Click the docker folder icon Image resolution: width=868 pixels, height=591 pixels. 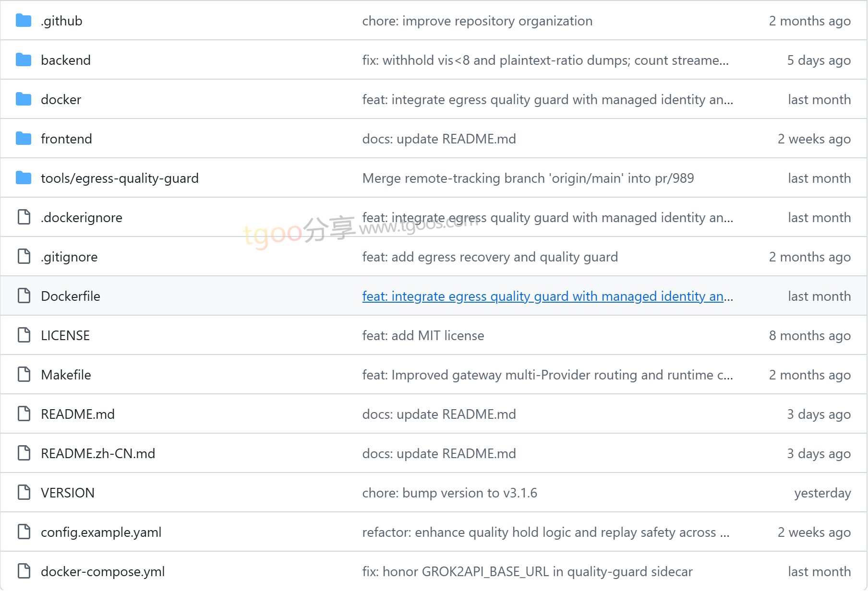click(24, 99)
